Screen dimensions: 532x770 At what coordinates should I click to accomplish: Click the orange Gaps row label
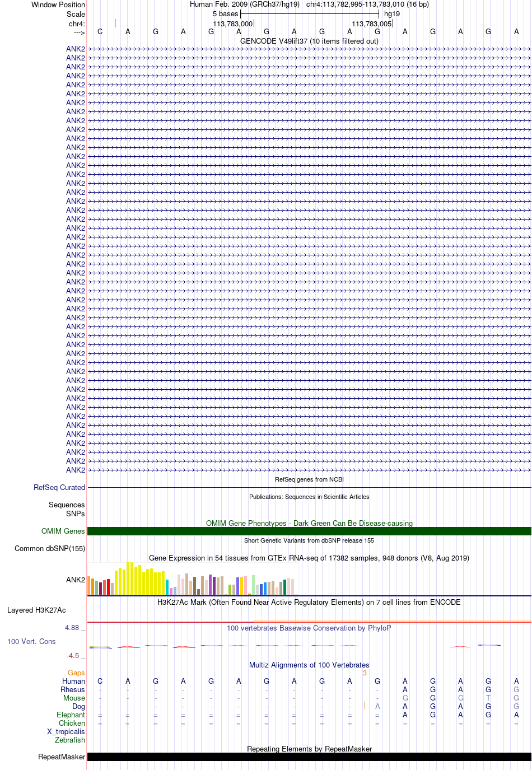pyautogui.click(x=76, y=673)
